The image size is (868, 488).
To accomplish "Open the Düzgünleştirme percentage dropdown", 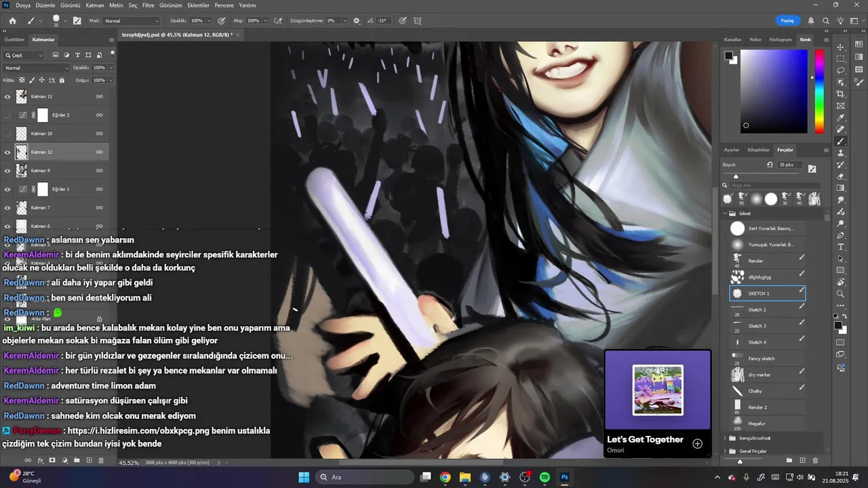I will [344, 21].
